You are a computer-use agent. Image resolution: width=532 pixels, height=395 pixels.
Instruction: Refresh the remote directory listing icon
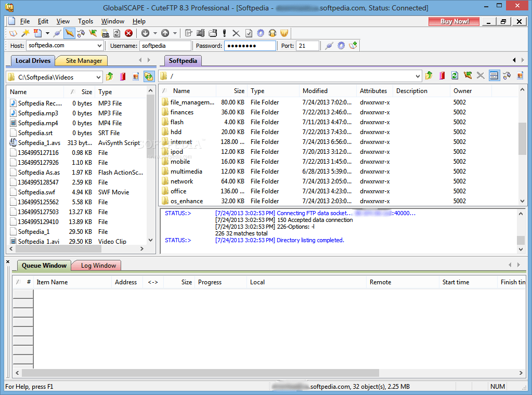point(455,76)
